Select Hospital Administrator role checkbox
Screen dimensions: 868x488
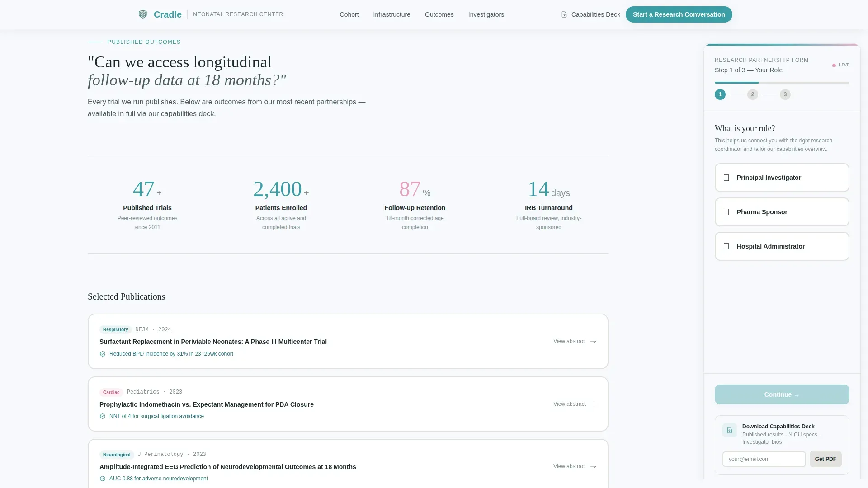[x=726, y=246]
